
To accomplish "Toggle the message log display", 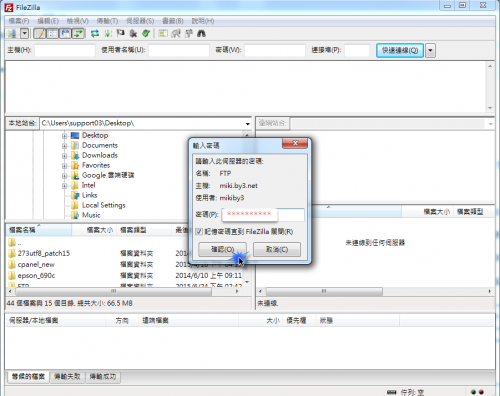I will coord(40,33).
